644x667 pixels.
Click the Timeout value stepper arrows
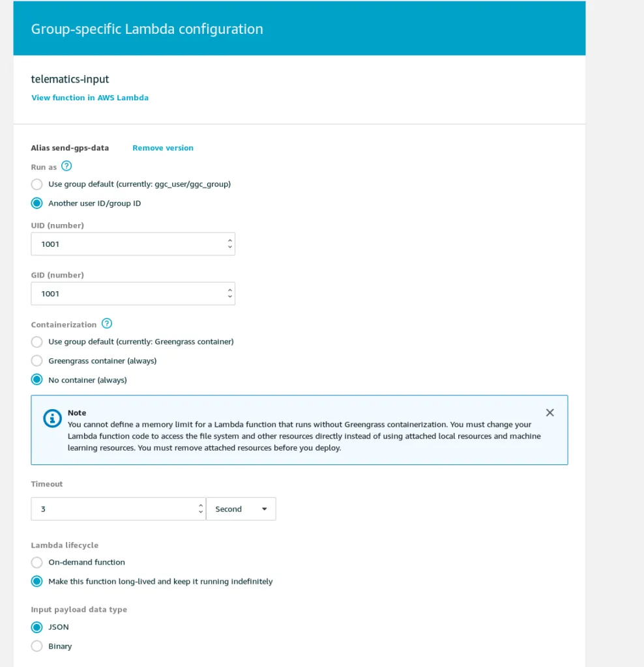(x=201, y=509)
